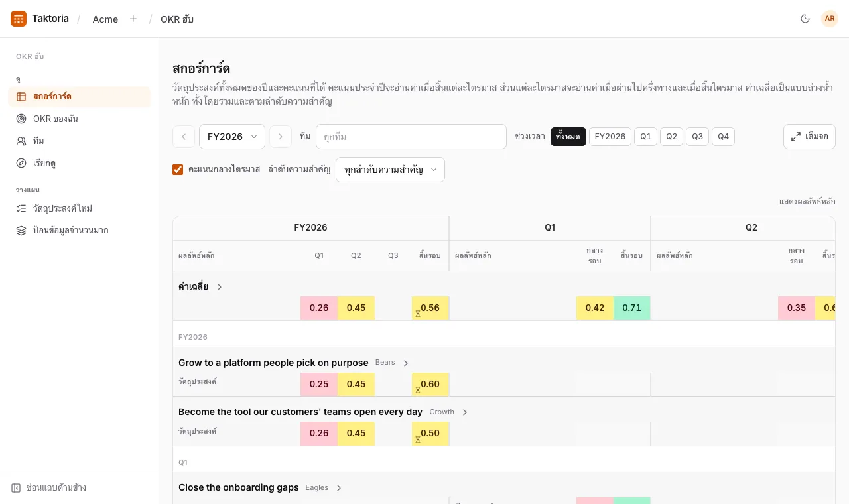Click the fullscreen expand icon button
The width and height of the screenshot is (849, 504).
tap(809, 137)
